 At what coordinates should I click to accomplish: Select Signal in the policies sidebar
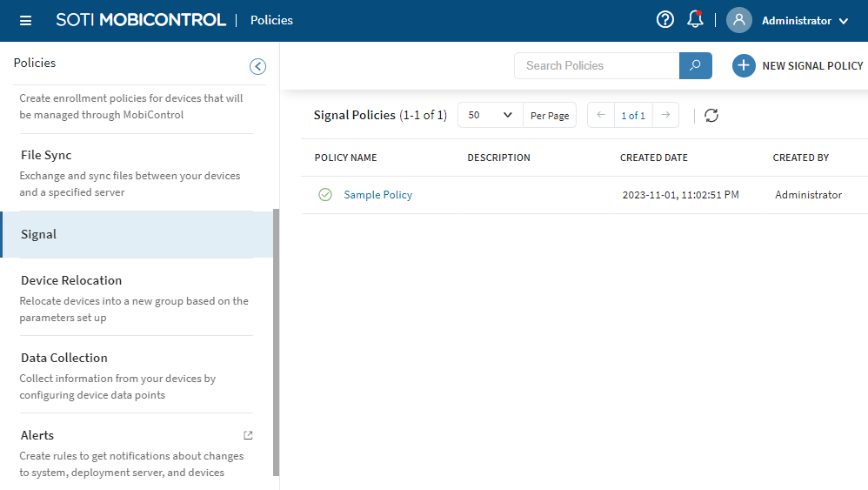tap(137, 234)
